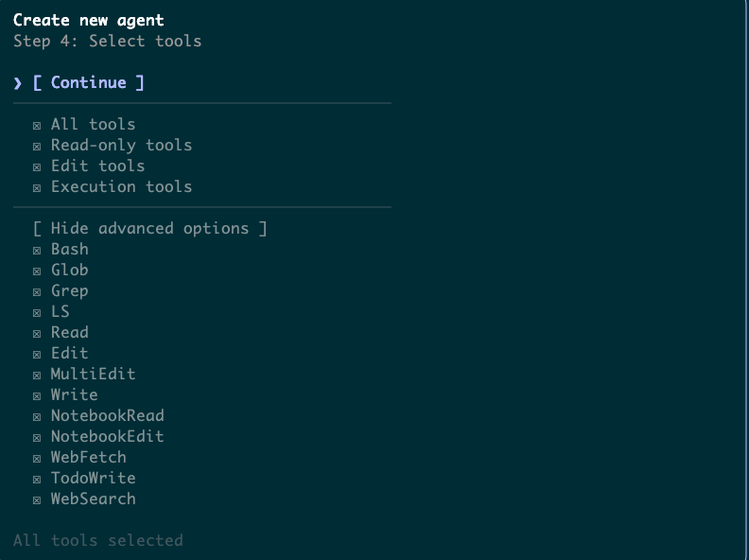Uncheck the MultiEdit tool
The height and width of the screenshot is (560, 749).
tap(37, 375)
